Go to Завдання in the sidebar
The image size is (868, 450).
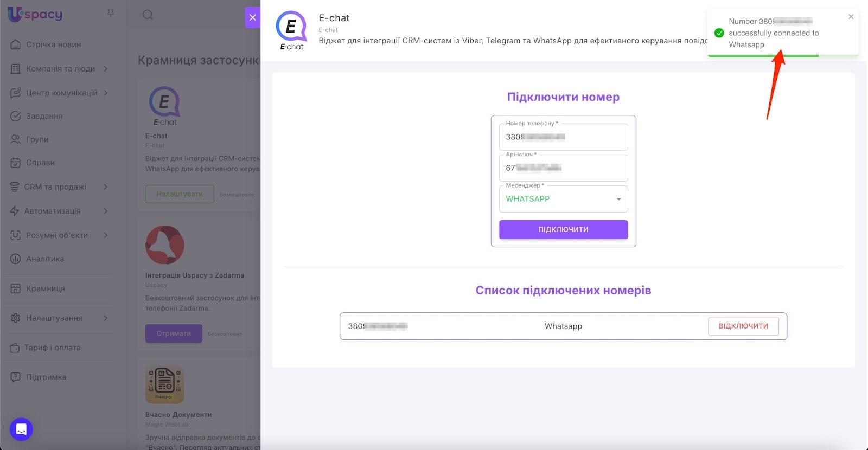[x=44, y=116]
